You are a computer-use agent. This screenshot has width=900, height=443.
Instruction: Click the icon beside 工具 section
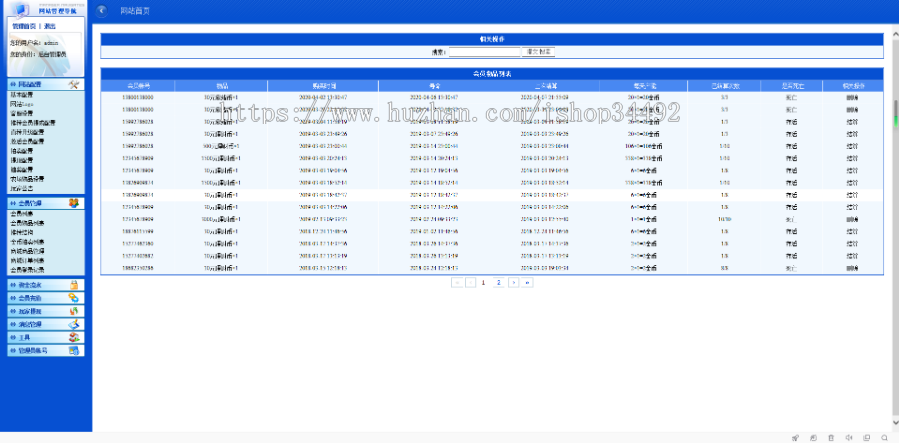(x=73, y=337)
